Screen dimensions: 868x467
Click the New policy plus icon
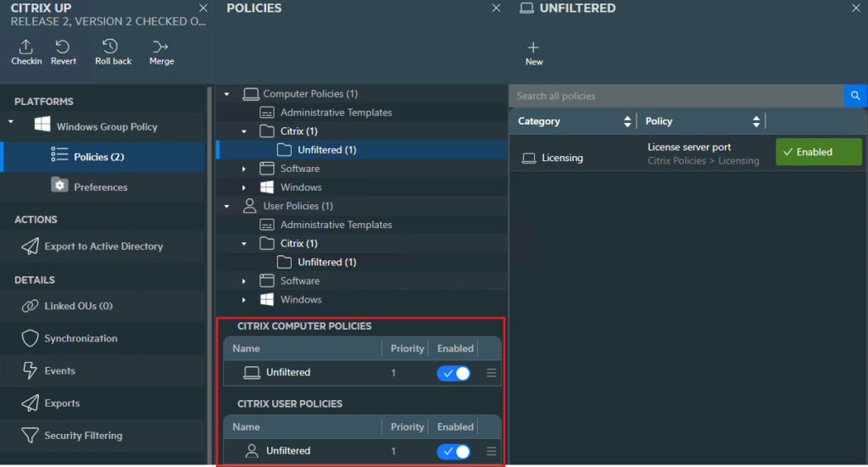click(533, 48)
